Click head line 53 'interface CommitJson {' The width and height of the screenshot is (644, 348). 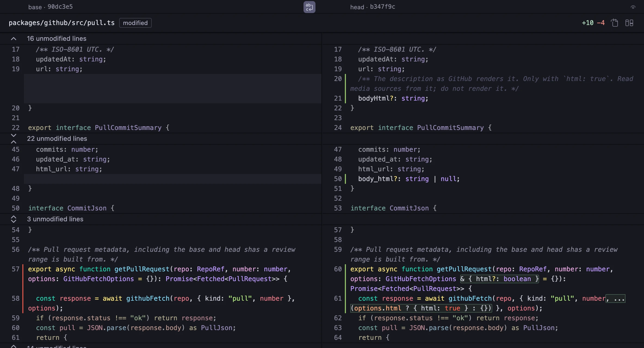[394, 208]
